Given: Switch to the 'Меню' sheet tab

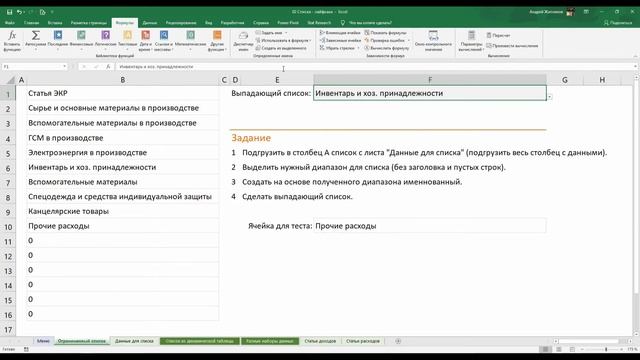Looking at the screenshot, I should click(x=43, y=341).
